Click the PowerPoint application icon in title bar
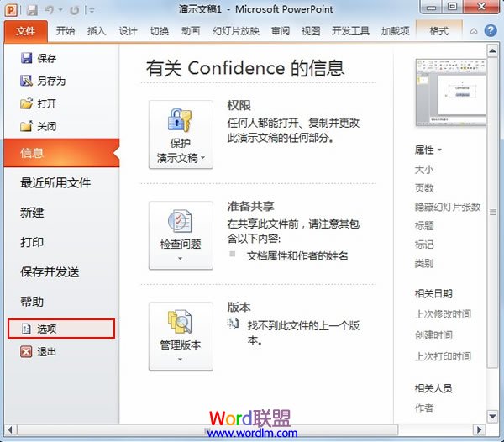 (11, 10)
